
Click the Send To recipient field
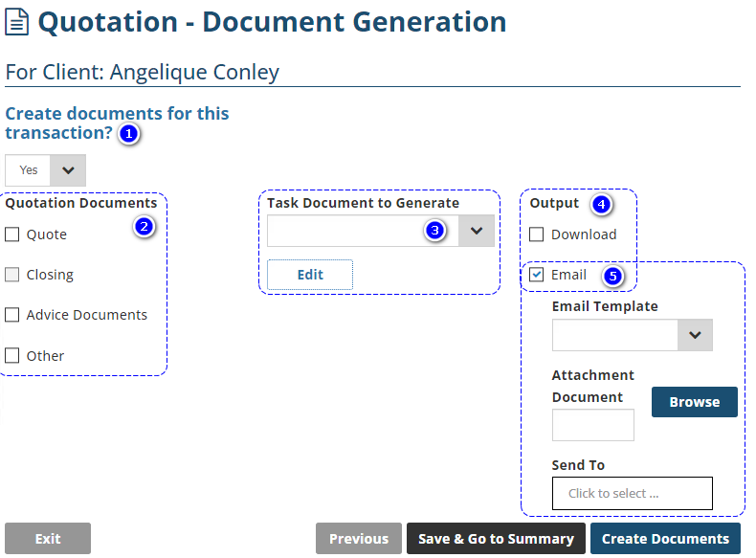coord(632,494)
